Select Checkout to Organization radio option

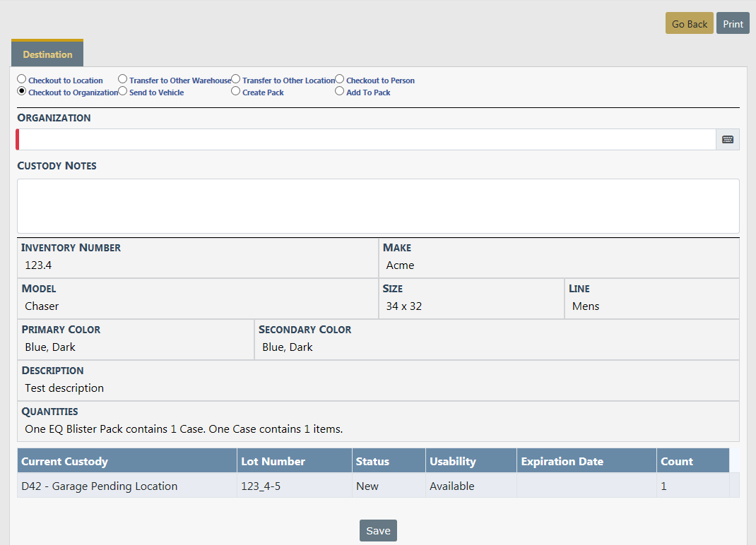tap(22, 92)
